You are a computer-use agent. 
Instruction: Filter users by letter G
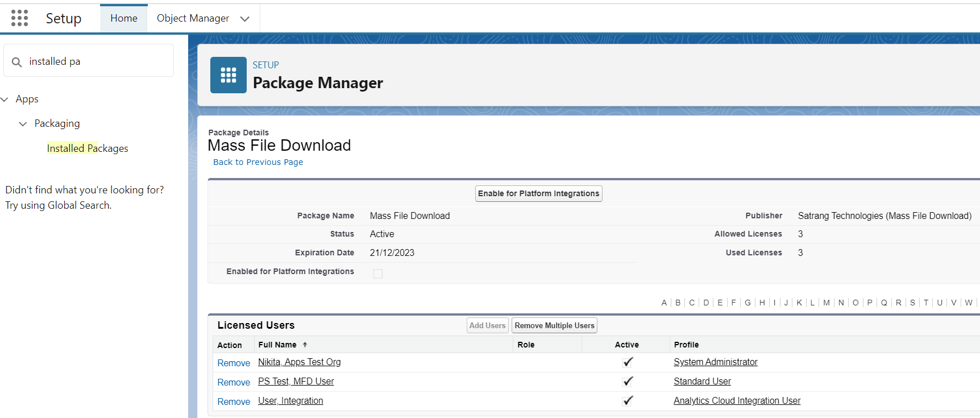[x=748, y=303]
